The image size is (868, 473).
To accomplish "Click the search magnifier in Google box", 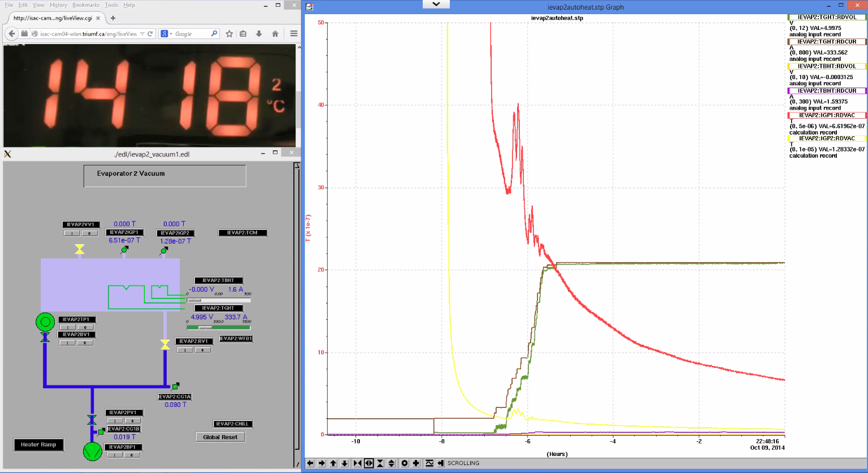I will click(214, 33).
